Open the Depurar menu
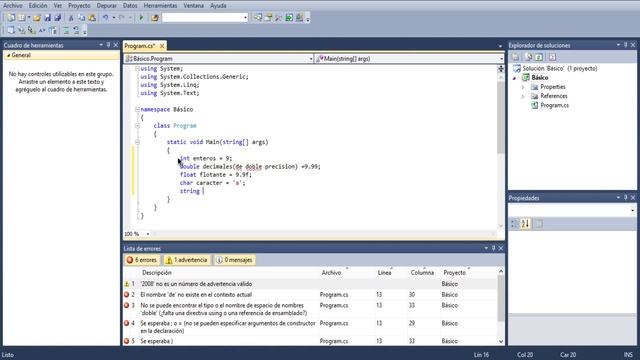 coord(107,6)
